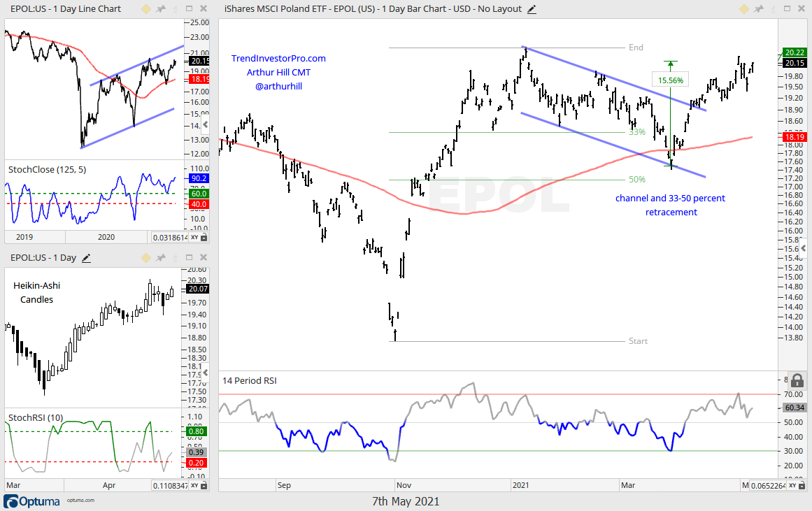Click the pencil edit icon beside No Layout

point(532,9)
